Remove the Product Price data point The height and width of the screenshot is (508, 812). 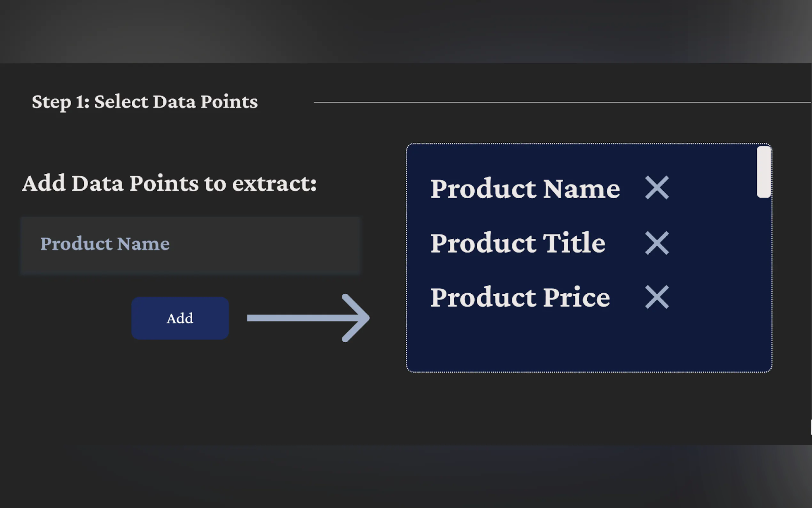[x=657, y=297]
